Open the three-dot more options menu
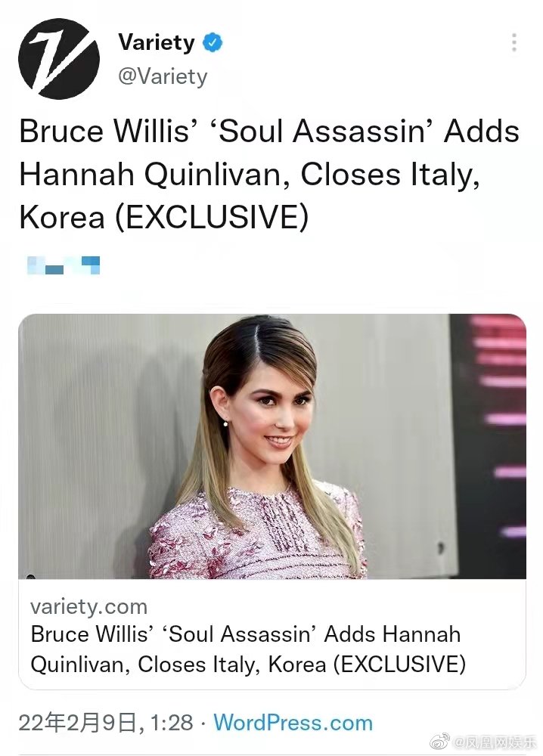The height and width of the screenshot is (756, 543). tap(514, 42)
